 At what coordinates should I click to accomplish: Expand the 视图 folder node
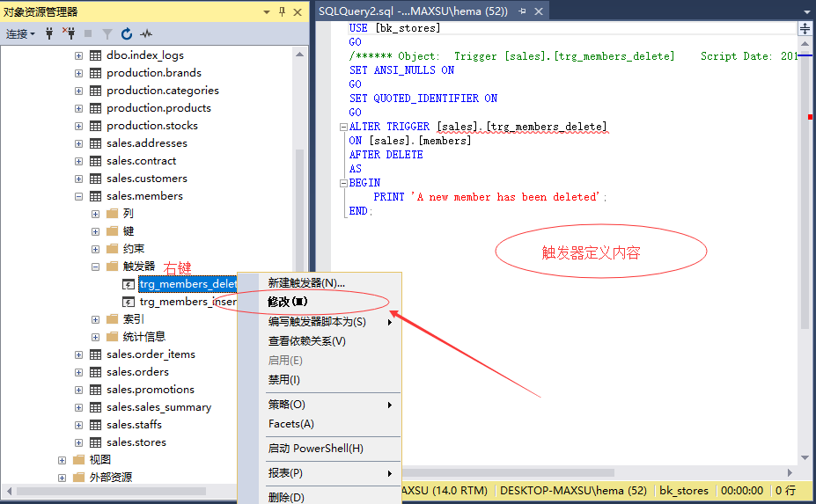62,460
